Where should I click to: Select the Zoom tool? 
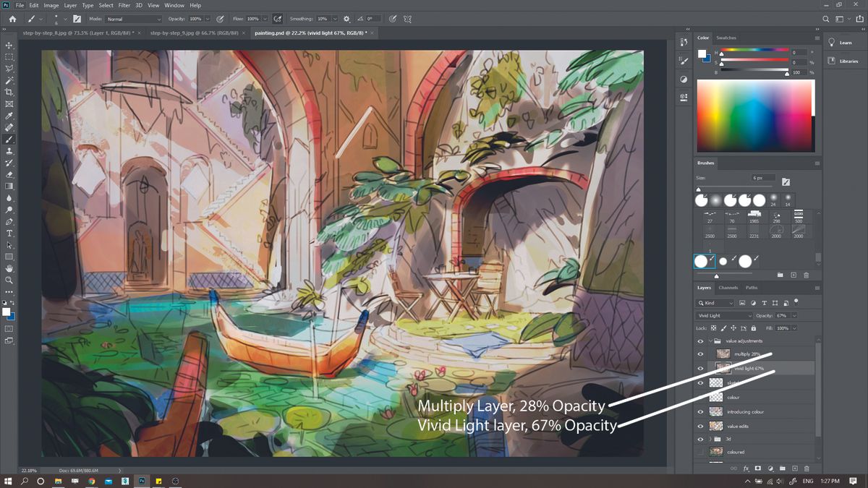(9, 281)
